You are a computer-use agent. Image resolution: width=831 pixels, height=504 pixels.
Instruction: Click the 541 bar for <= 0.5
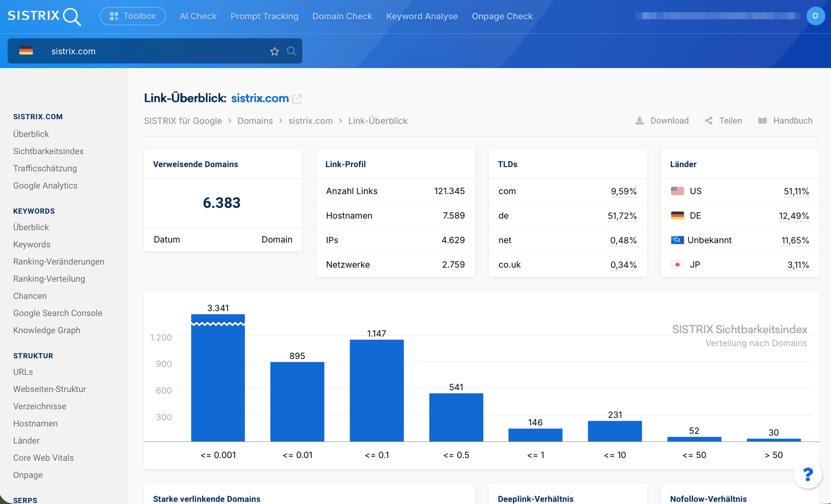coord(456,417)
